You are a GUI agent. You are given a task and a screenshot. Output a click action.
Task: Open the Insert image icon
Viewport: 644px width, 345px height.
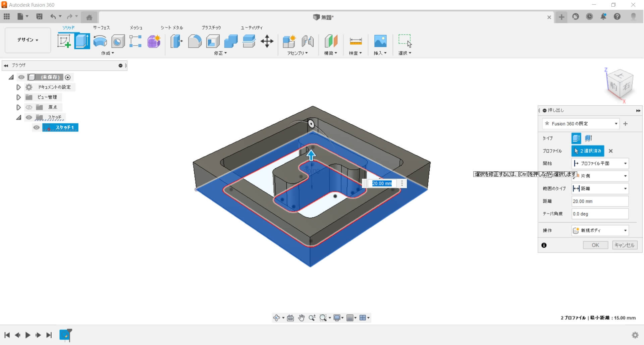[380, 41]
